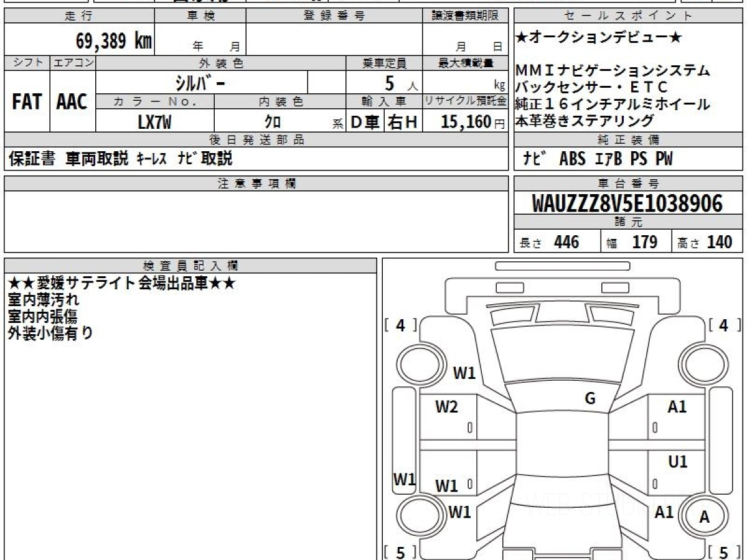The image size is (747, 560).
Task: Select the FAT transmission value
Action: click(x=27, y=101)
